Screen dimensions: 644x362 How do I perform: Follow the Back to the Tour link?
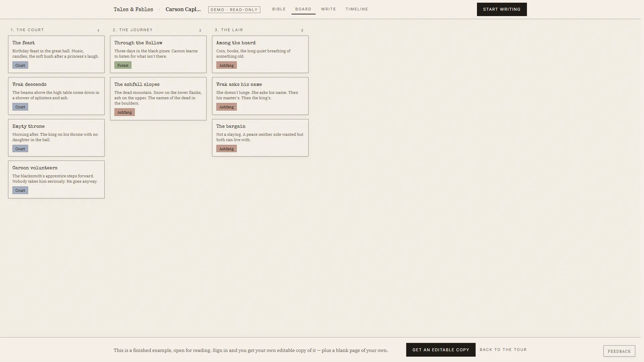pyautogui.click(x=503, y=350)
